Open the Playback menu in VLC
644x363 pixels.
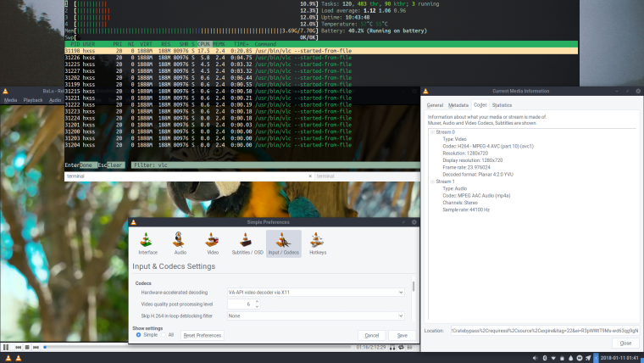point(33,100)
